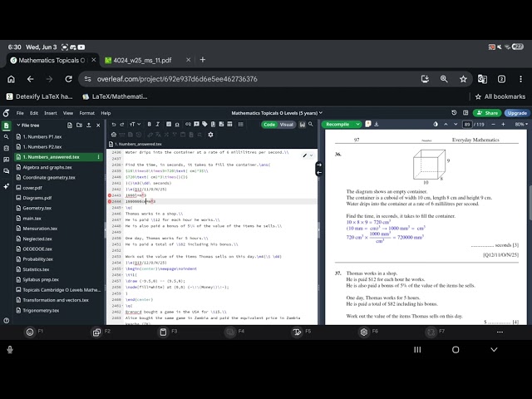Open the View menu
Screen dimensions: 532x399
click(68, 113)
